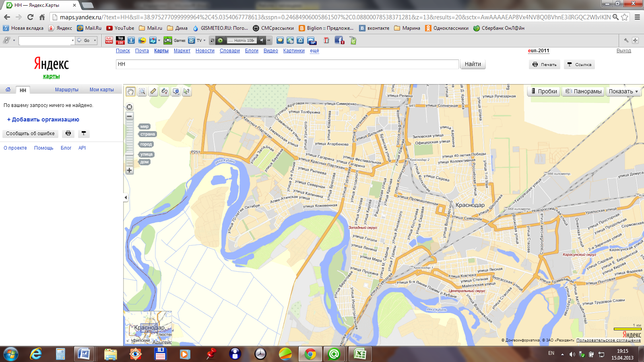Open Excel from the Windows taskbar
The width and height of the screenshot is (644, 362).
[360, 354]
